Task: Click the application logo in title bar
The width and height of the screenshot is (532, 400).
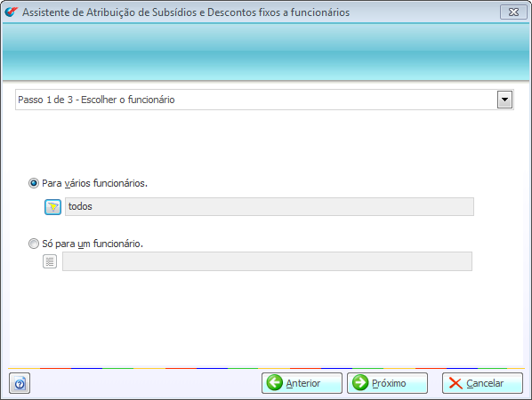Action: (x=12, y=12)
